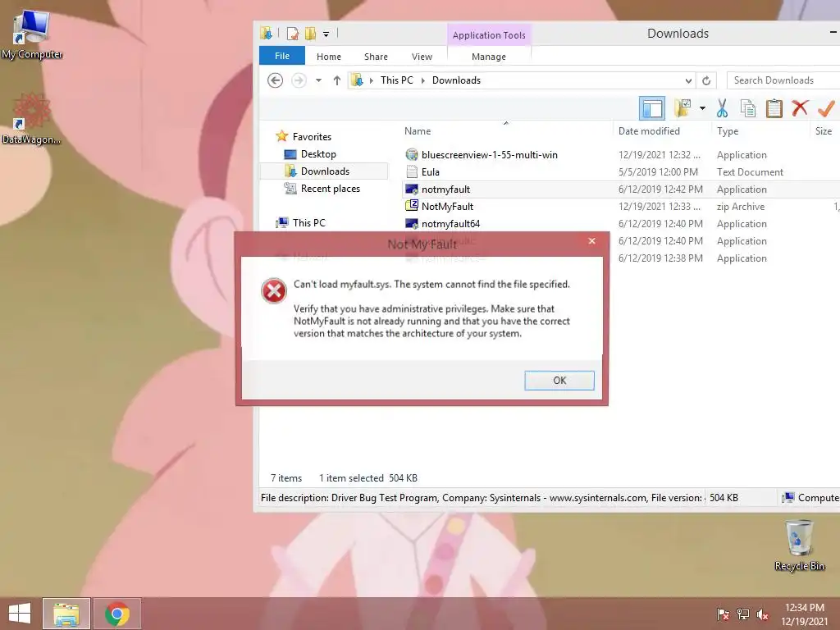The image size is (840, 630).
Task: Open Recent places in the navigation pane
Action: 330,188
